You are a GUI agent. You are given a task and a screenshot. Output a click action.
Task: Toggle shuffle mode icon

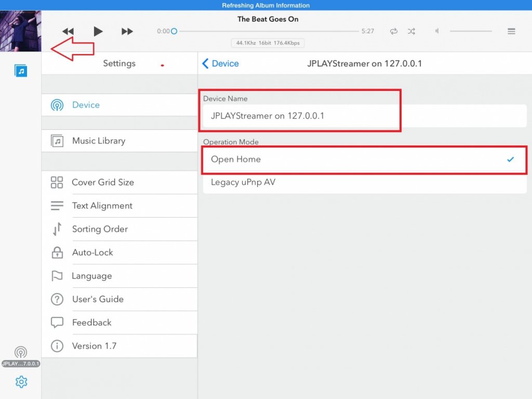coord(411,31)
